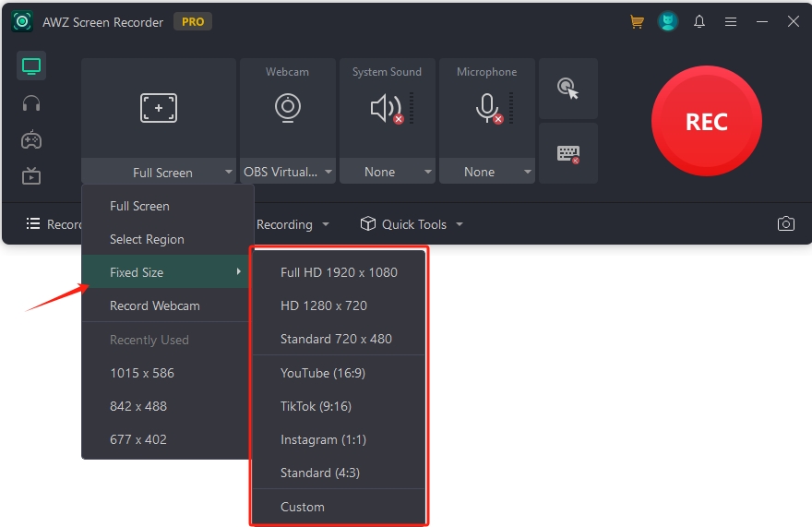The image size is (812, 527).
Task: Switch to audio recording headphones icon
Action: click(x=31, y=103)
